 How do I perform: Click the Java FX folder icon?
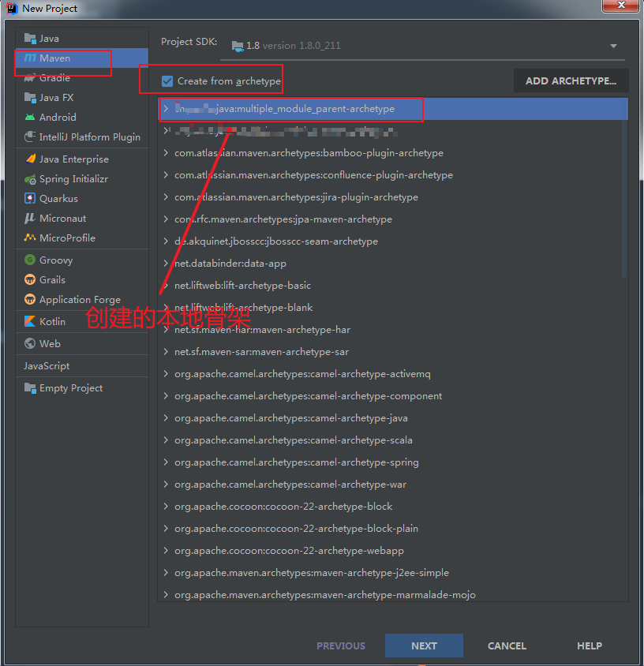click(30, 98)
